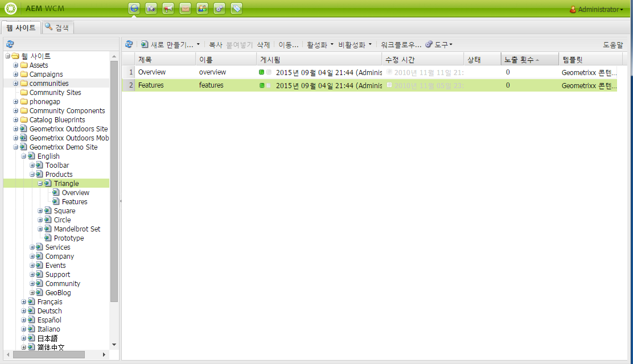Open the 도움말 help link
This screenshot has height=364, width=633.
click(613, 45)
